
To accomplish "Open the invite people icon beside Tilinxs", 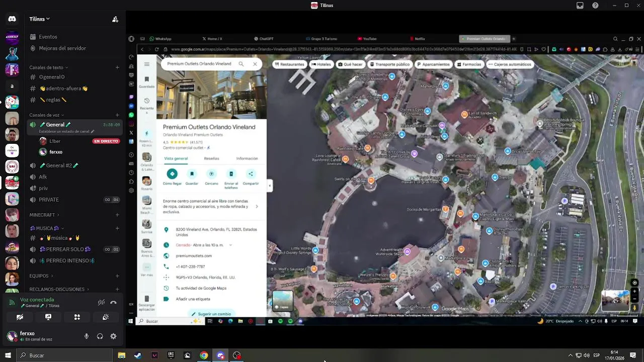I will (115, 19).
